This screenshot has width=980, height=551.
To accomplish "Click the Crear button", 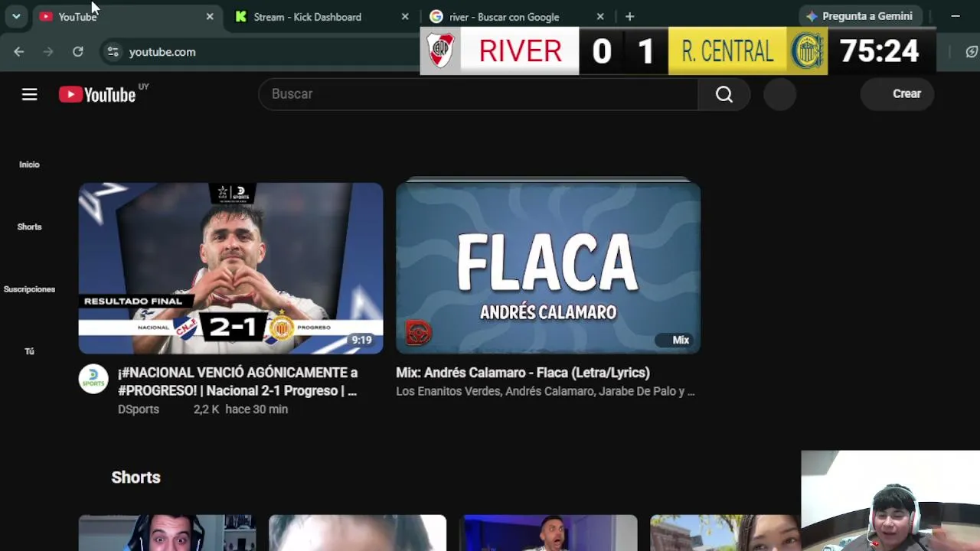I will pyautogui.click(x=897, y=94).
